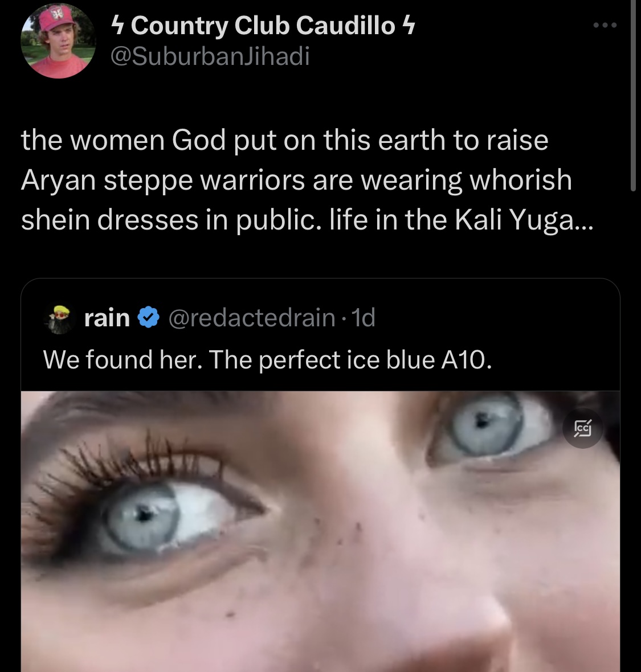Open the 1d timestamp of quoted post
The height and width of the screenshot is (672, 641).
(363, 318)
